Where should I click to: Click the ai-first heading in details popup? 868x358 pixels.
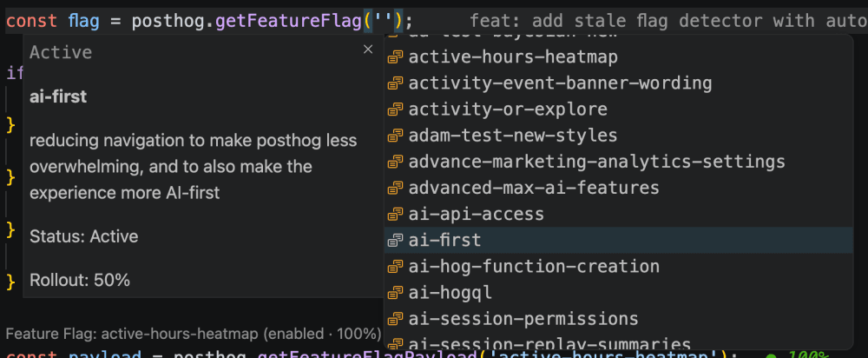pyautogui.click(x=58, y=96)
